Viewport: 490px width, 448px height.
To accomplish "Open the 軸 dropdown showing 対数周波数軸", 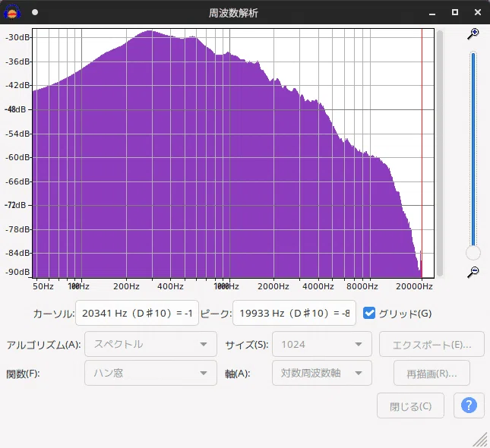I will click(322, 373).
